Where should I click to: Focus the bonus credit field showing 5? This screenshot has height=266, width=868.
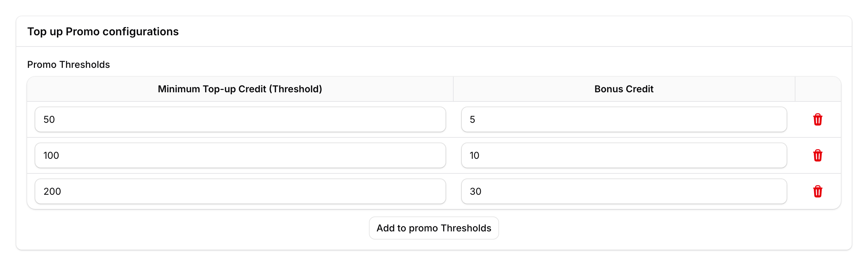click(624, 119)
